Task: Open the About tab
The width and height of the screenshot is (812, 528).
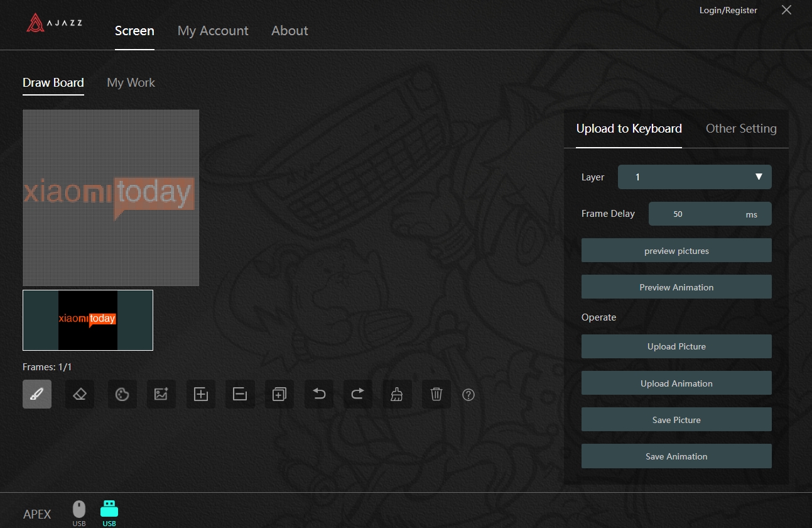Action: pos(290,31)
